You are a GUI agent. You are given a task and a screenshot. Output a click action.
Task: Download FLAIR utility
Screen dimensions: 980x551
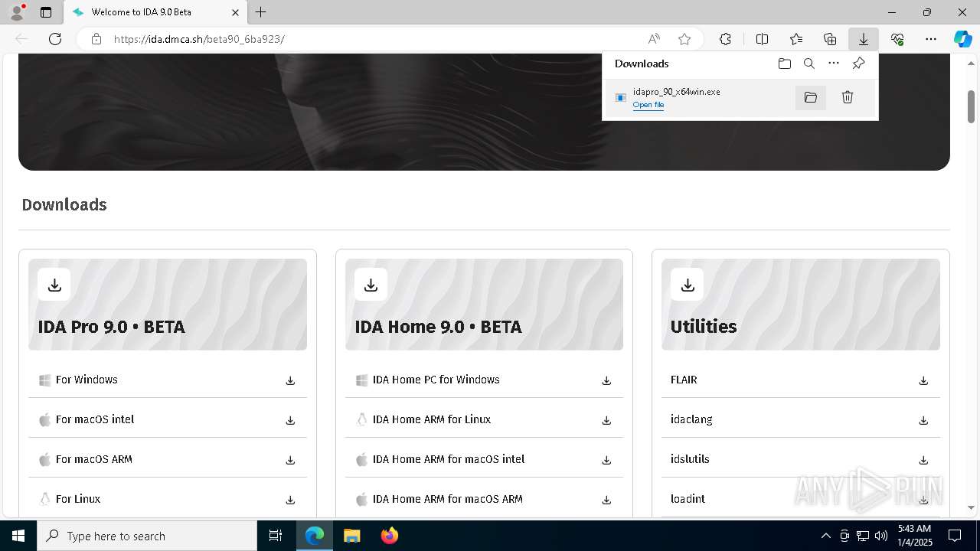pyautogui.click(x=923, y=380)
